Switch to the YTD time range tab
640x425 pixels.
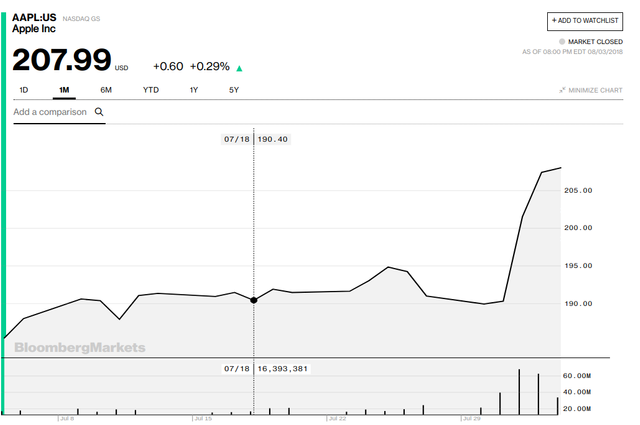tap(151, 90)
